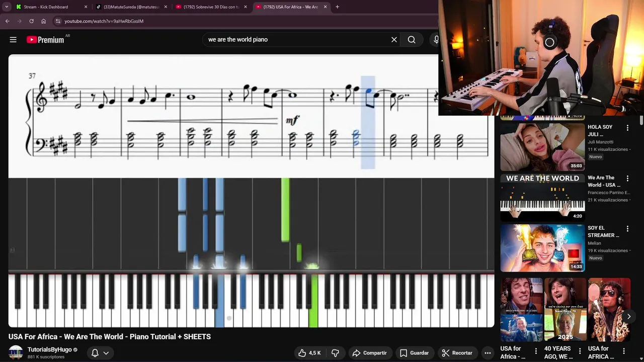Open 'SOY EL STREAMER' video title
This screenshot has height=362, width=644.
tap(603, 231)
